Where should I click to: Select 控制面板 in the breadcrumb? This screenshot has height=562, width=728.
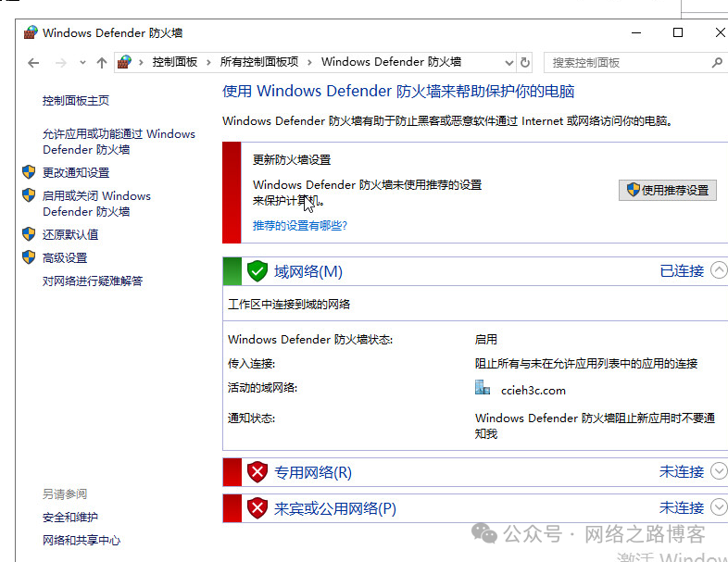[175, 62]
